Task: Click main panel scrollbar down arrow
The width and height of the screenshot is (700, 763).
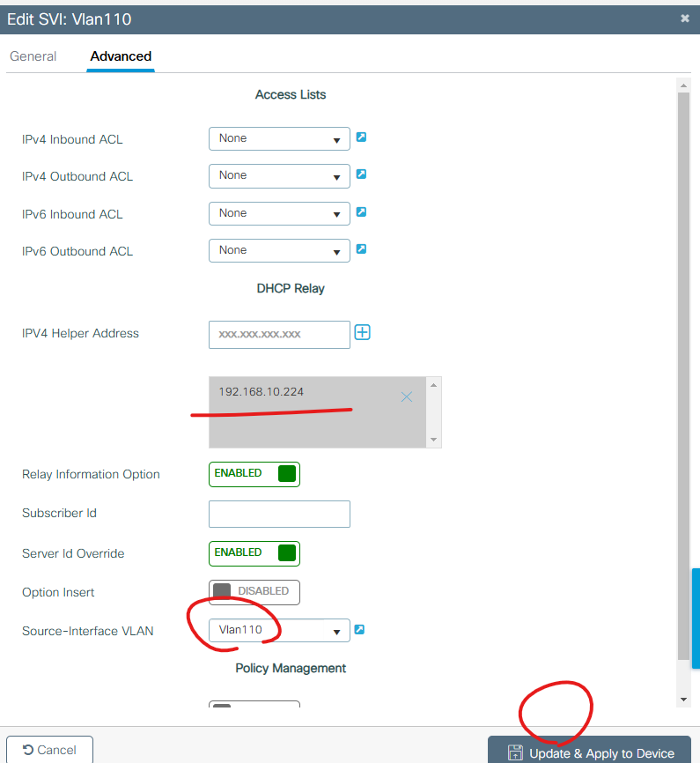Action: point(683,700)
